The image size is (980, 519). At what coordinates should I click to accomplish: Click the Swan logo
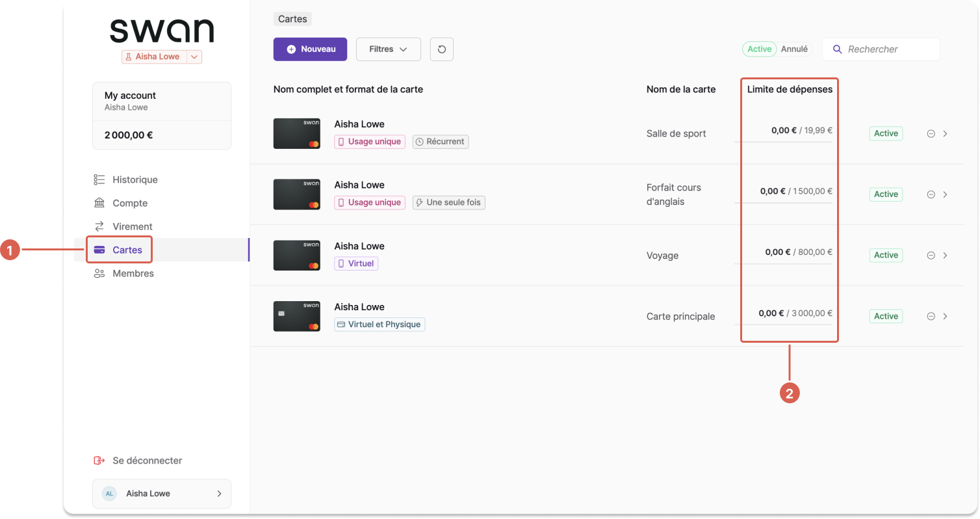pyautogui.click(x=162, y=31)
